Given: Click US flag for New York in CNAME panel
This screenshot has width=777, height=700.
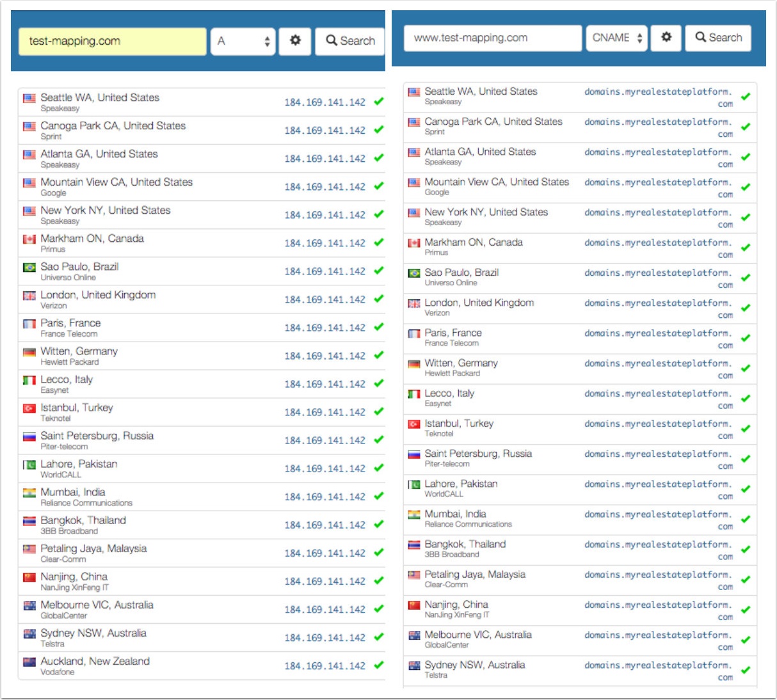Looking at the screenshot, I should (x=415, y=212).
